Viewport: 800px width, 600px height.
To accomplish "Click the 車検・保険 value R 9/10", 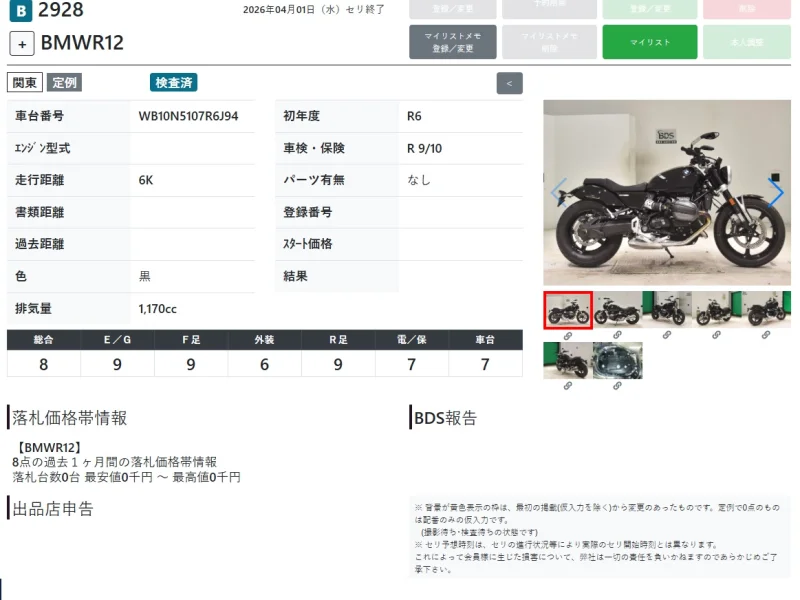I will tap(424, 148).
